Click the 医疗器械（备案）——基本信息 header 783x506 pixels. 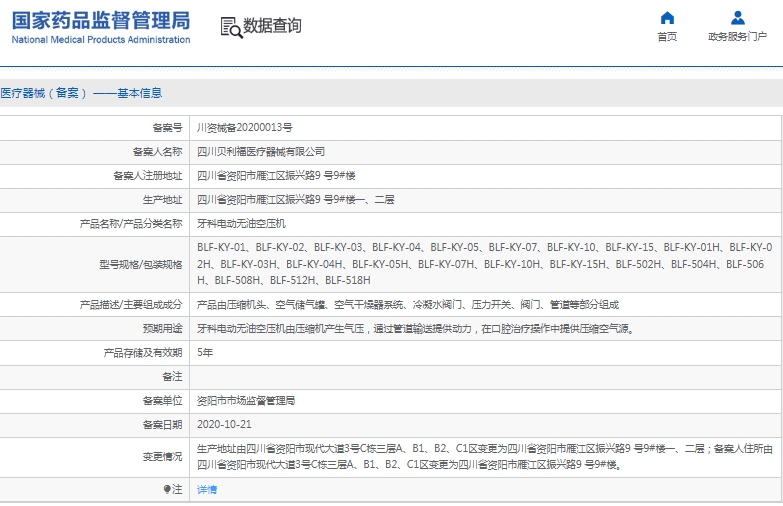[x=81, y=93]
